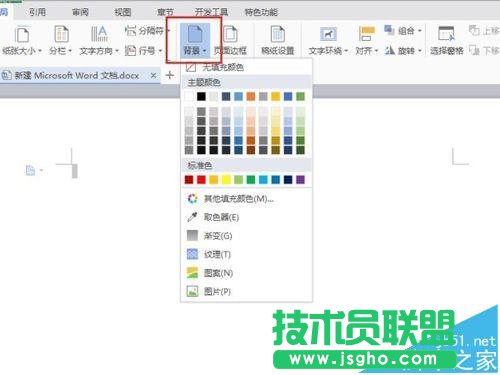
Task: Open the 选择窗格 selection pane
Action: tap(446, 41)
